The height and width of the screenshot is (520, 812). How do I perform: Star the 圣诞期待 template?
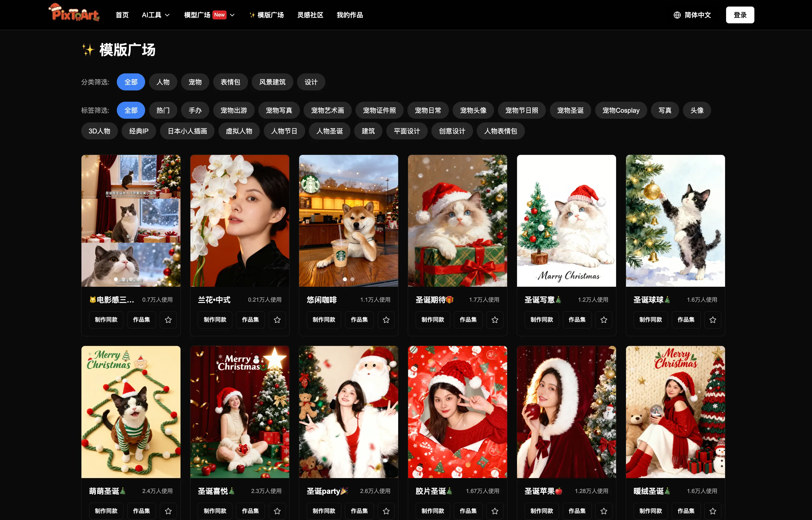[x=495, y=320]
